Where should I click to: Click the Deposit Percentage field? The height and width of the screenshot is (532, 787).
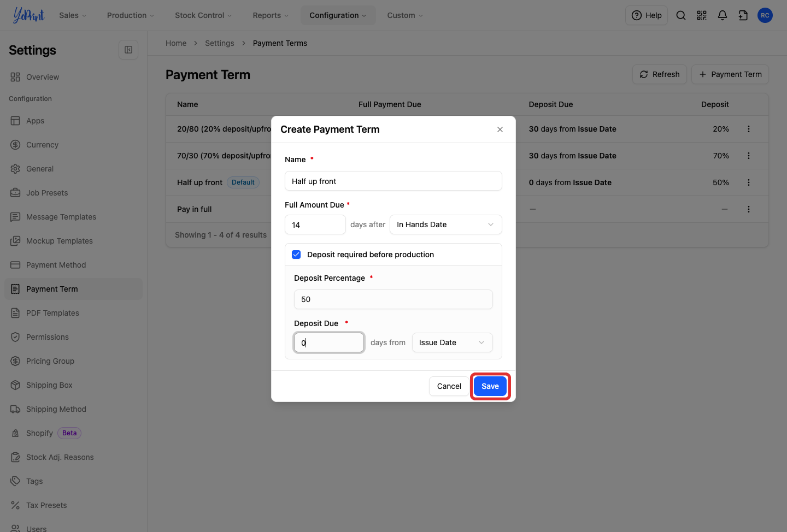(393, 299)
